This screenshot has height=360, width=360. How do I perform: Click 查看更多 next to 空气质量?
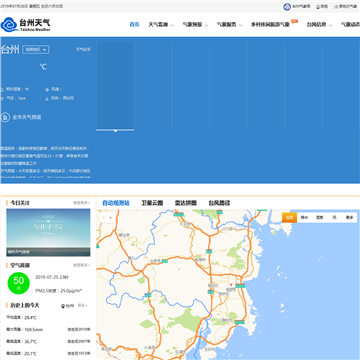(82, 265)
